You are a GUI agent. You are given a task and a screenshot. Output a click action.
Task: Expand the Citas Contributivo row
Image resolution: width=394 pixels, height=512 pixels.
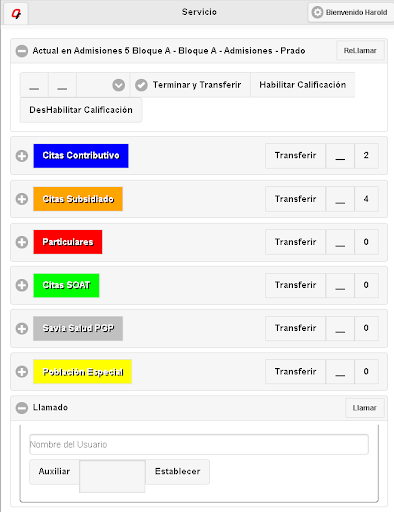coord(22,156)
